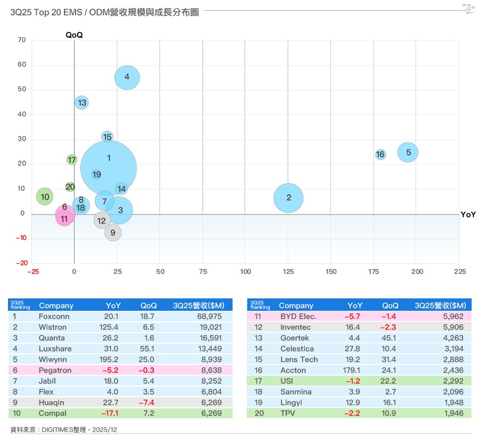Select bubble 16 on the chart
Screen dimensions: 479x448
click(380, 154)
